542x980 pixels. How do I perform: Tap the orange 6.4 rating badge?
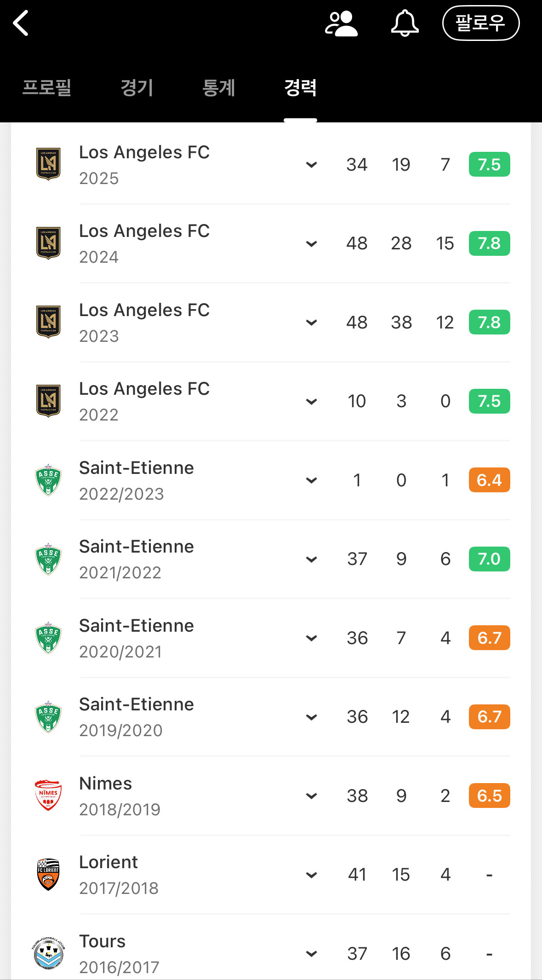(489, 480)
